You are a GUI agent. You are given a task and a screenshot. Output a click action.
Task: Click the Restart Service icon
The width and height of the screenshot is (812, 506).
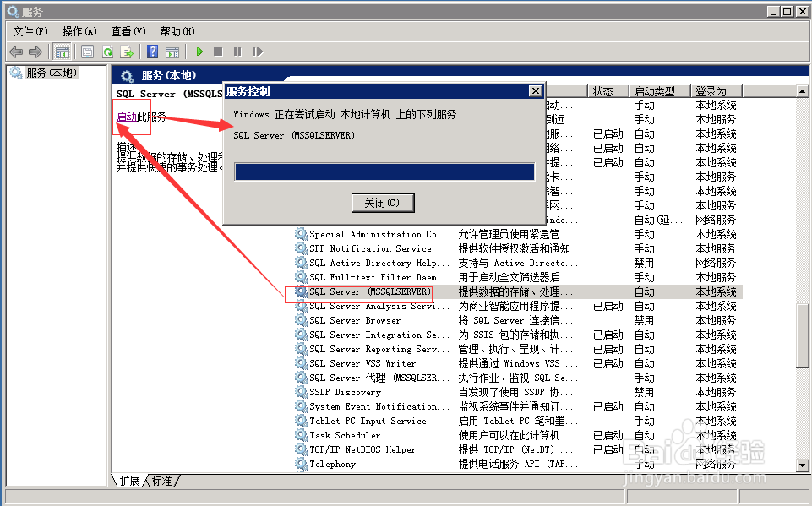pyautogui.click(x=258, y=52)
